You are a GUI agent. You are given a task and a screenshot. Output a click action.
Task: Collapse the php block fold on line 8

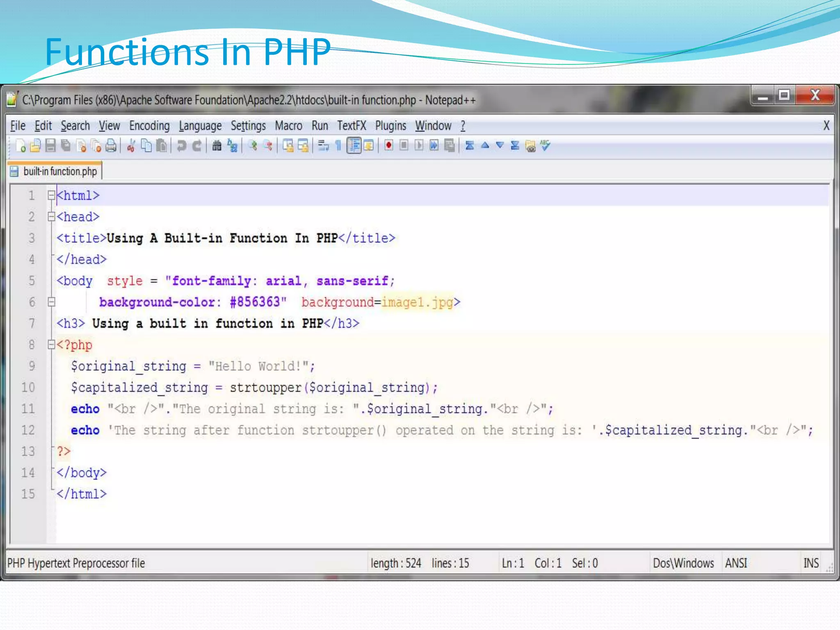point(51,345)
